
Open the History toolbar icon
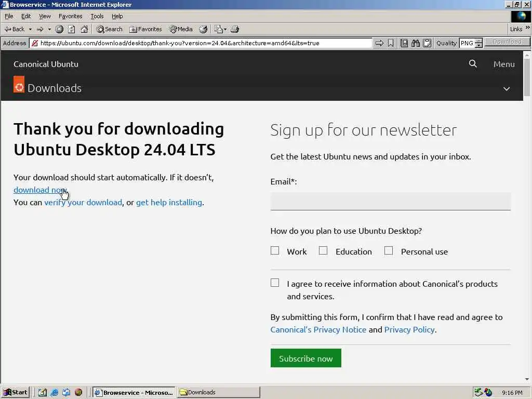coord(203,29)
